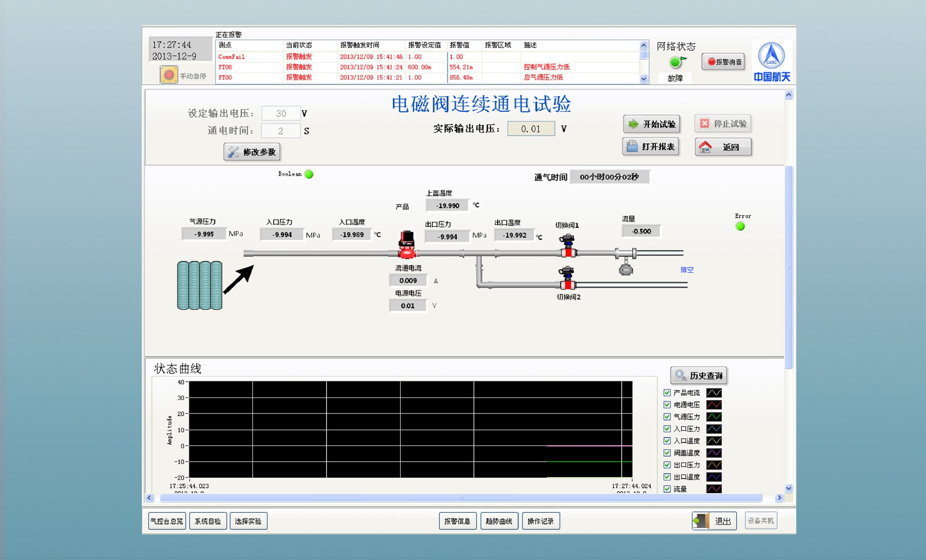926x560 pixels.
Task: Click horizontal scrollbar right arrow
Action: (x=779, y=497)
